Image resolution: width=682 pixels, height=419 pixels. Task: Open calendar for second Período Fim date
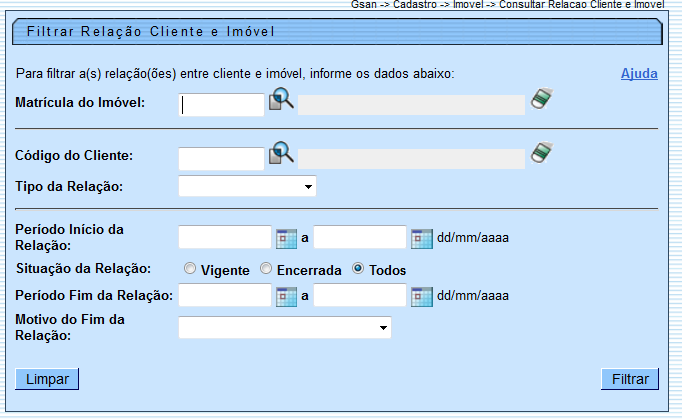coord(421,296)
